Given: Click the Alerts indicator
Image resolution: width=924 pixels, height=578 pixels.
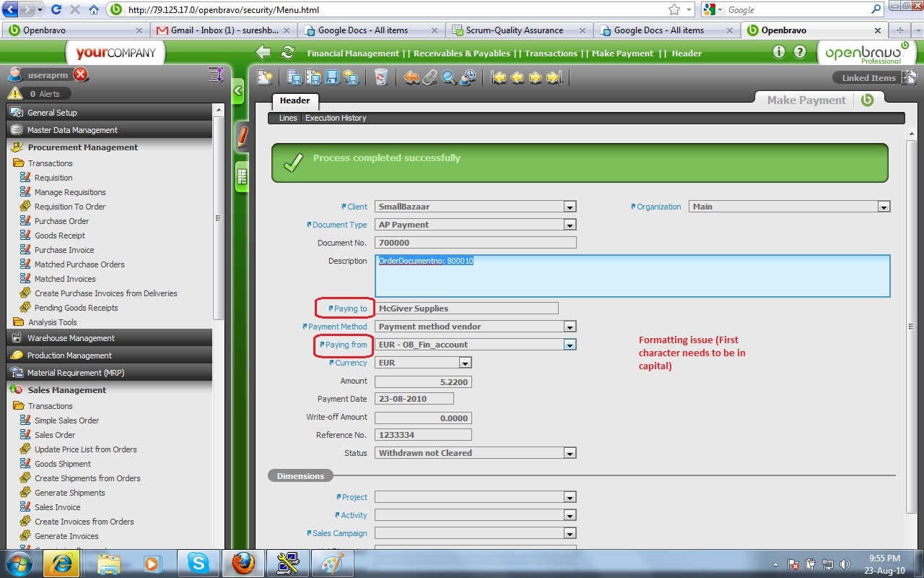Looking at the screenshot, I should 40,94.
